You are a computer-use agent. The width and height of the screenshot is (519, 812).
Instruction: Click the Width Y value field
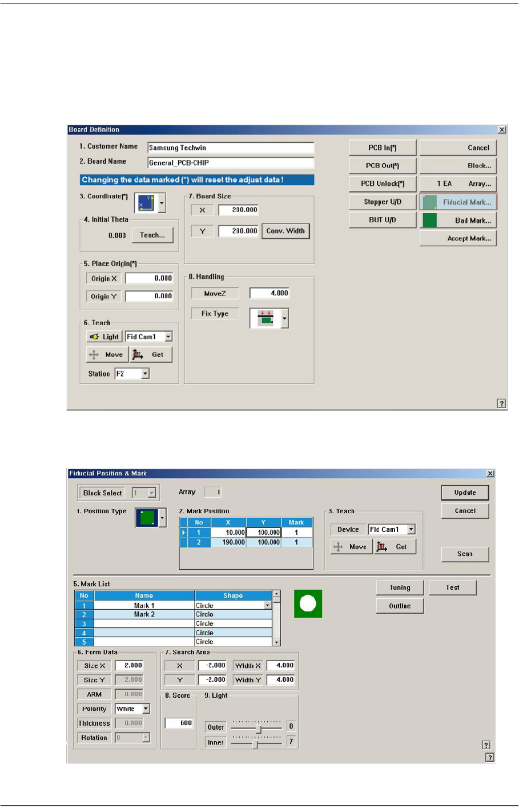[x=280, y=679]
